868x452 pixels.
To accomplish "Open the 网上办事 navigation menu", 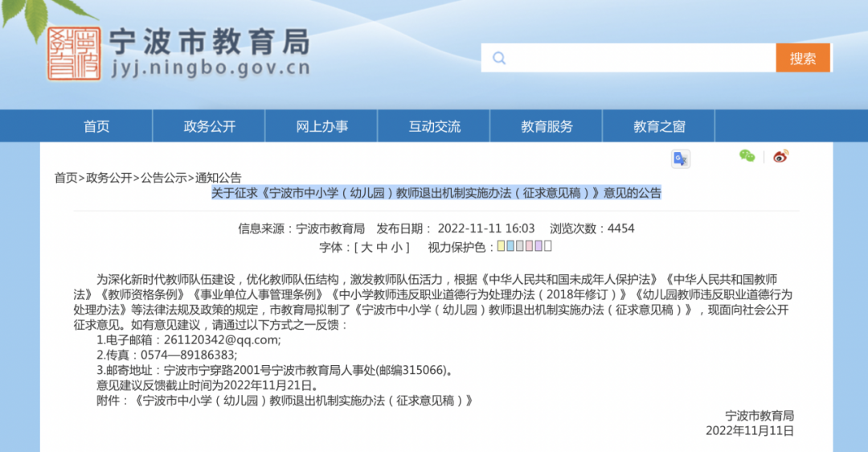I will pos(321,126).
